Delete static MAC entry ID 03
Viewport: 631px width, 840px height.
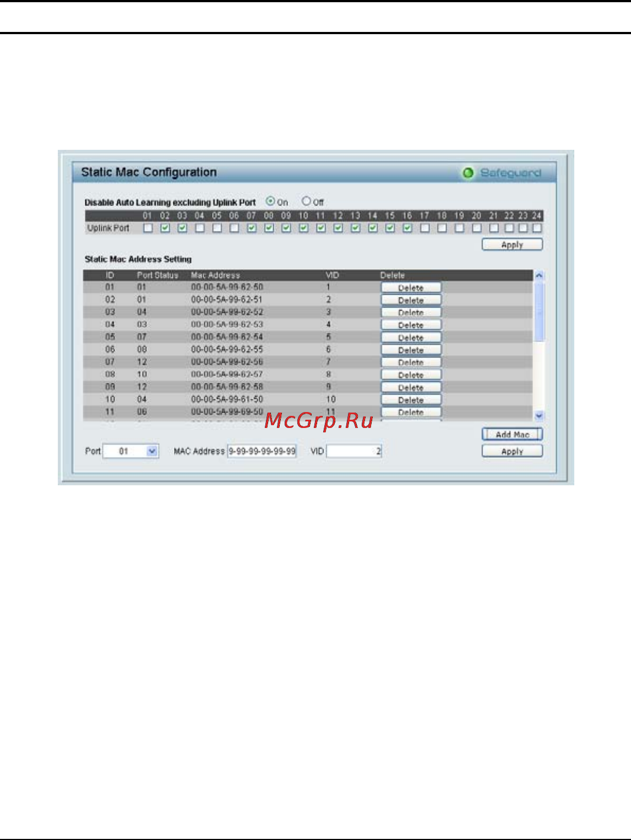pos(411,312)
